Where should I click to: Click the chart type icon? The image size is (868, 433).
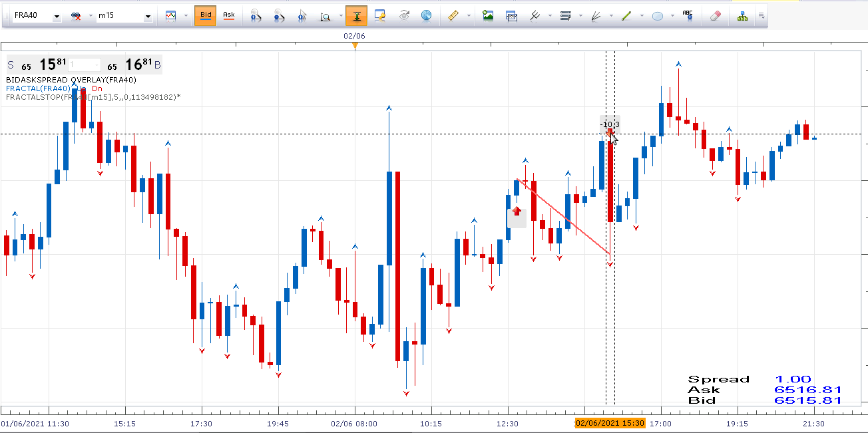coord(171,15)
